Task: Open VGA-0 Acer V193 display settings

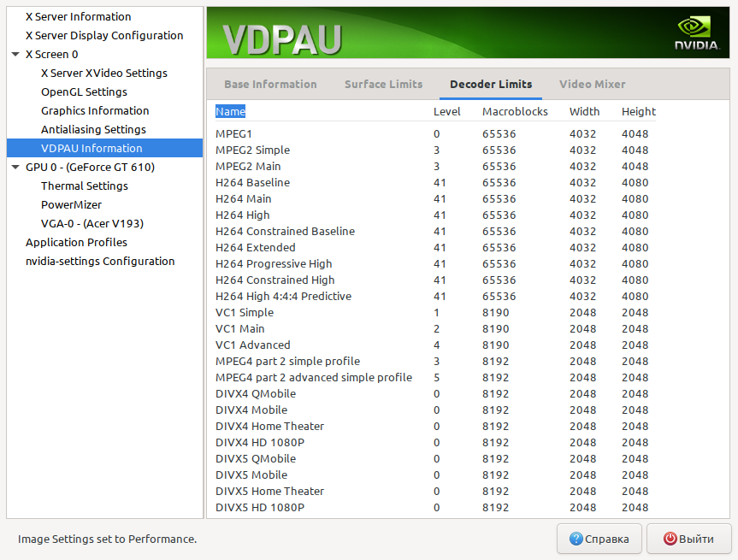Action: click(x=92, y=223)
